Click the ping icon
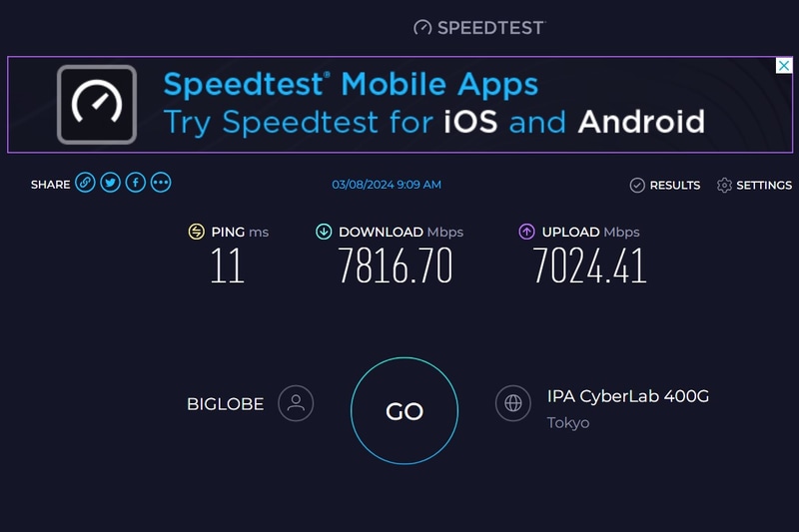Image resolution: width=799 pixels, height=532 pixels. click(x=197, y=232)
